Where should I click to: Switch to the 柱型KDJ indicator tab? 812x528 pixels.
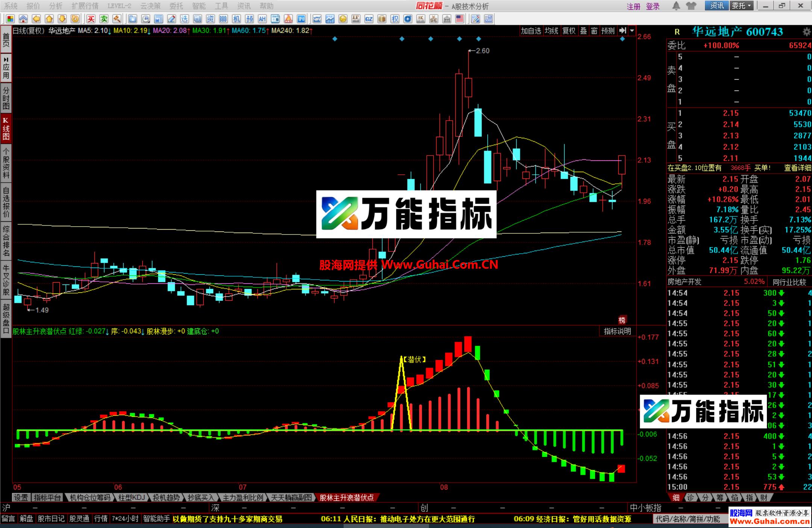[x=131, y=498]
